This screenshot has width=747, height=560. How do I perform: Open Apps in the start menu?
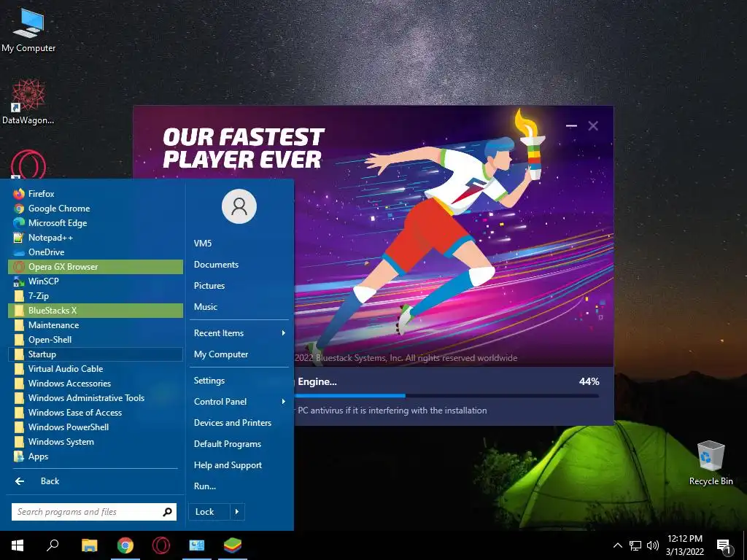pos(96,456)
